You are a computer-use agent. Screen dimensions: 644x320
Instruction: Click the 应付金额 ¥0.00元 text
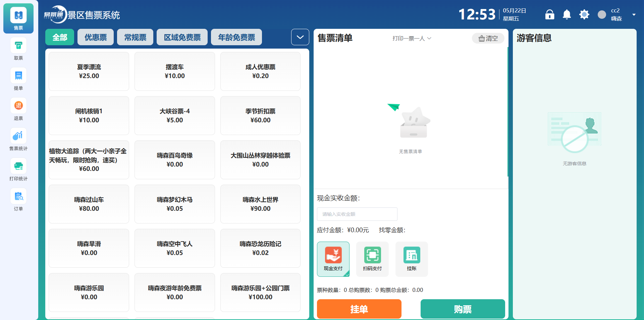click(343, 230)
